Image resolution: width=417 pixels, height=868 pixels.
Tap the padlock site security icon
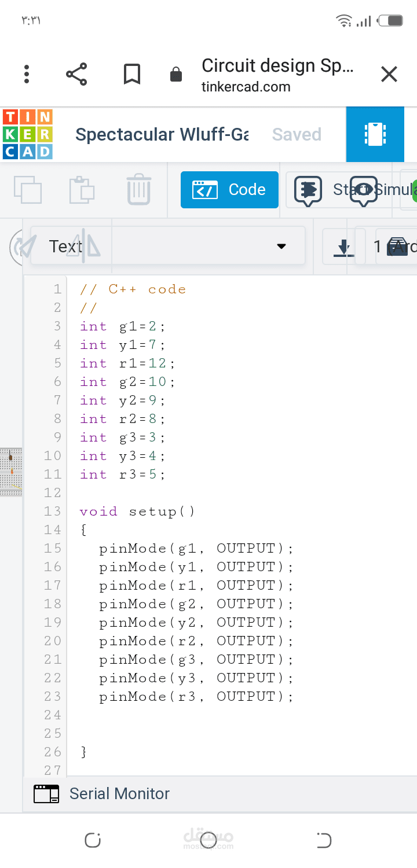(x=175, y=75)
